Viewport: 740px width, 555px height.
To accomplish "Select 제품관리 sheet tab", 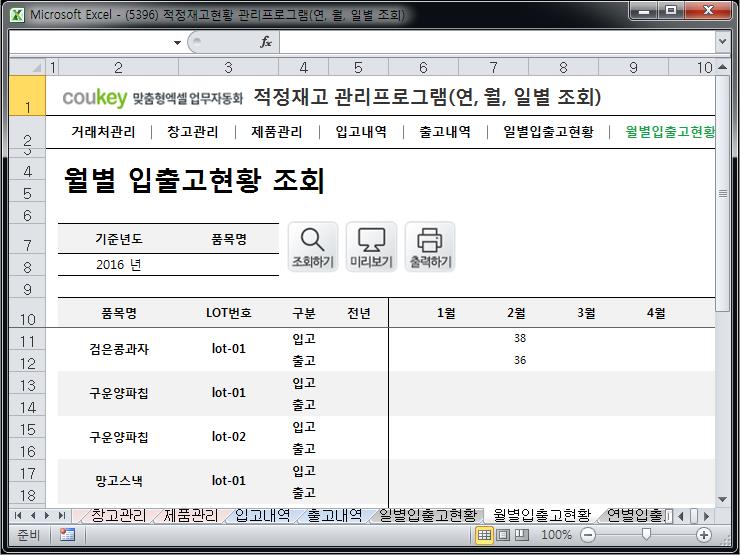I will (191, 515).
